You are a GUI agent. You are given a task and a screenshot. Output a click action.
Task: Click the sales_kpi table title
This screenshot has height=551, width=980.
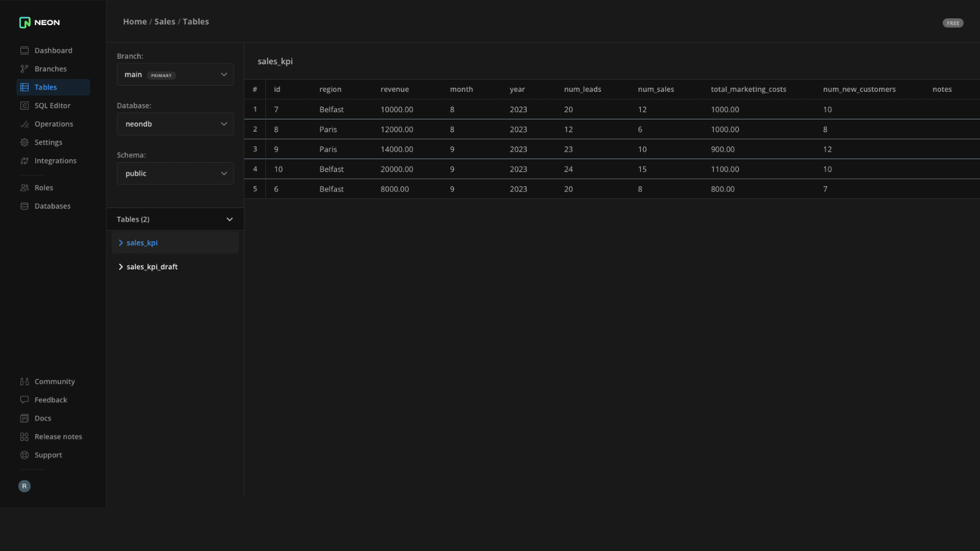tap(275, 61)
